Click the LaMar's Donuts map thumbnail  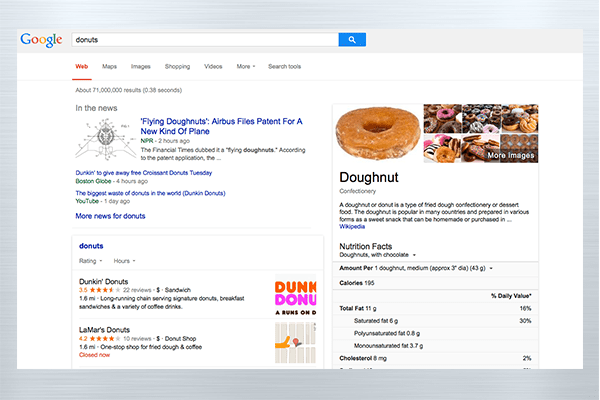tap(295, 343)
